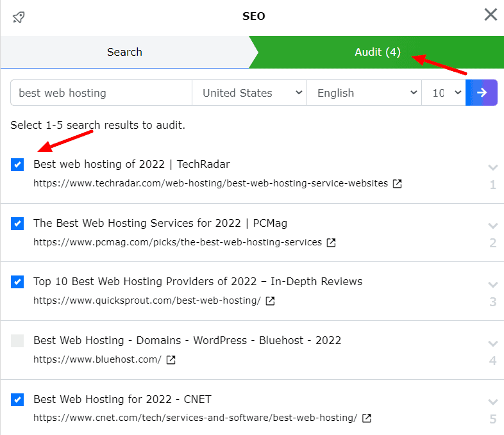Expand details for Quicksprout result

click(492, 284)
